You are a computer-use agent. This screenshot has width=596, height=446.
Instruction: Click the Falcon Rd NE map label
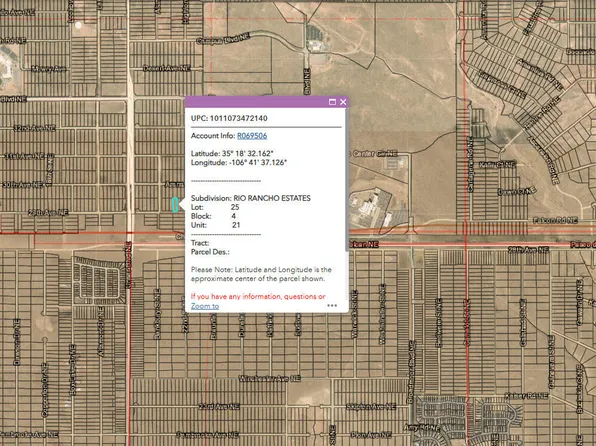pyautogui.click(x=555, y=220)
